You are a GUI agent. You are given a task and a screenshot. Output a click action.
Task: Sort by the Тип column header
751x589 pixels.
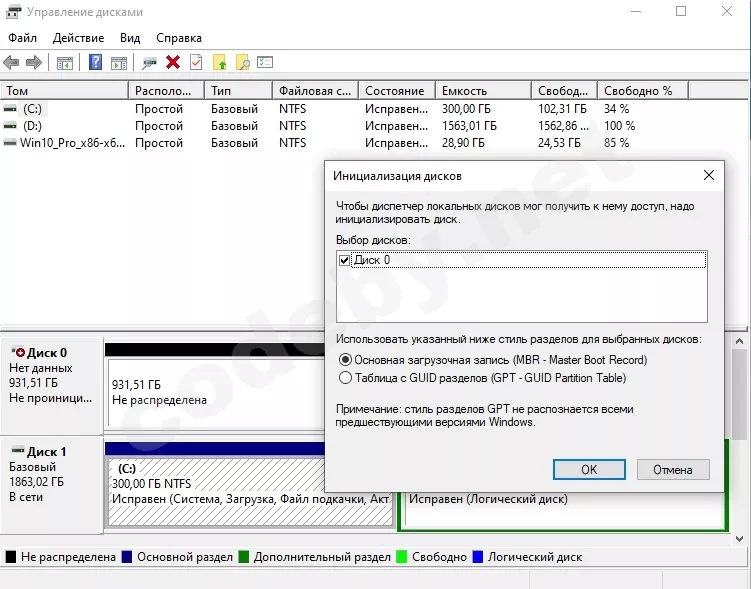239,91
